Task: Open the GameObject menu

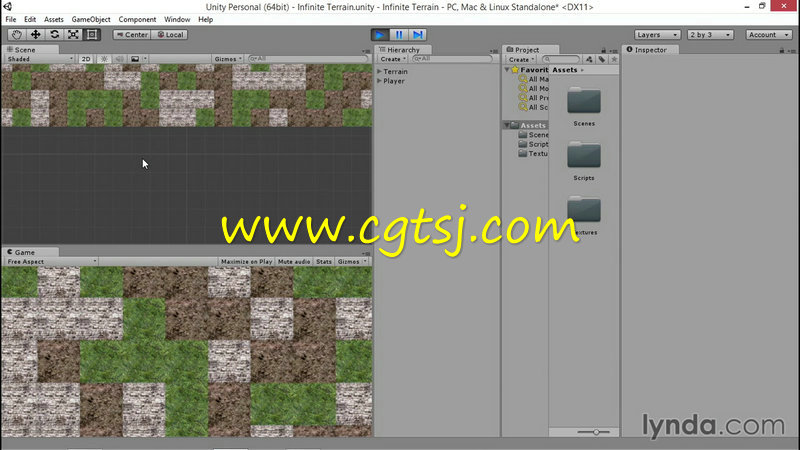Action: coord(91,19)
